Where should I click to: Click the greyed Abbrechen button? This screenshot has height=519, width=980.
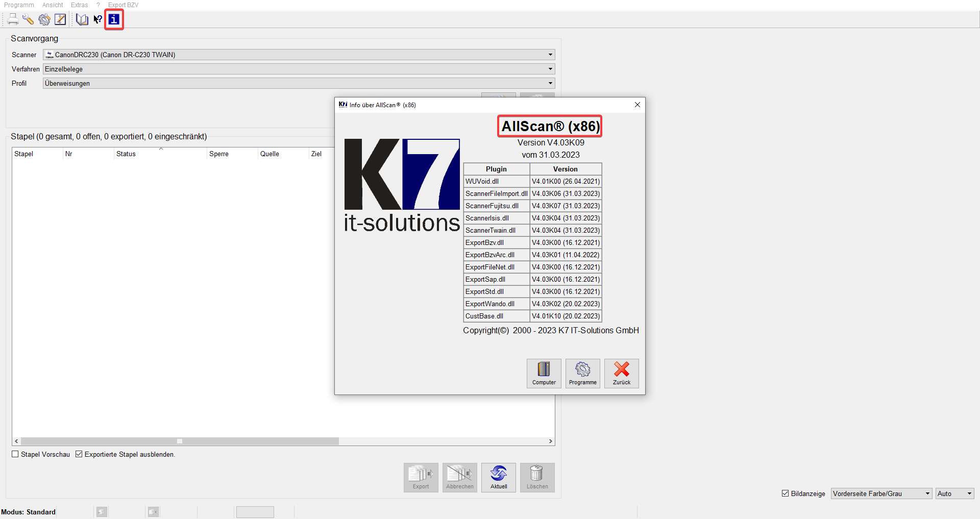(460, 478)
